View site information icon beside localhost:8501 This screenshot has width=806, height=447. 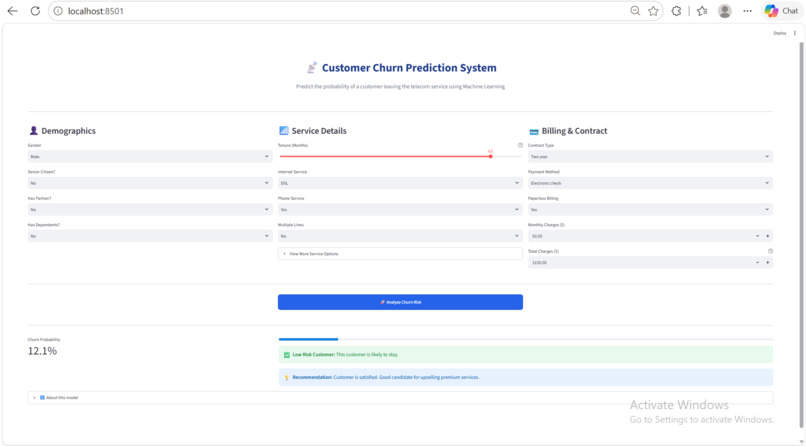[58, 11]
